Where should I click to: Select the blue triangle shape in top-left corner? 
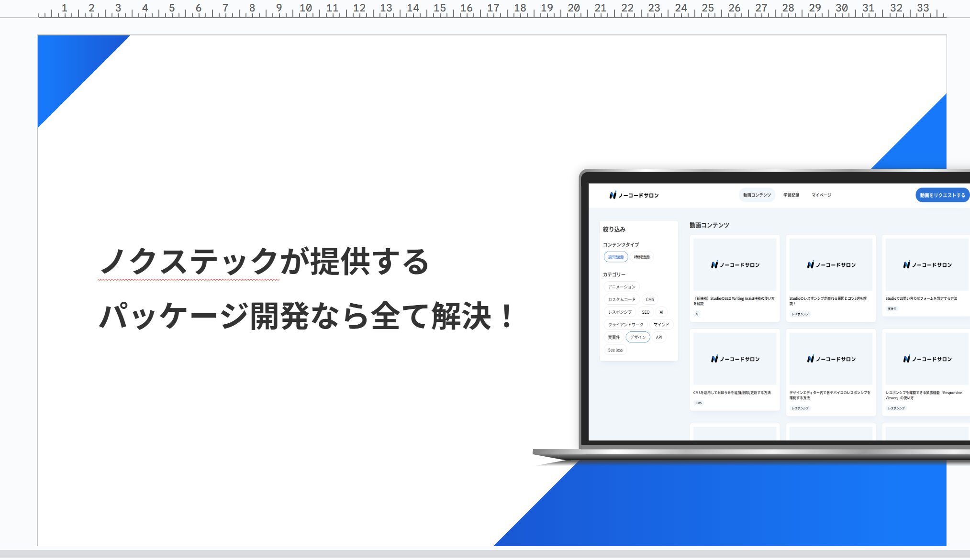69,67
